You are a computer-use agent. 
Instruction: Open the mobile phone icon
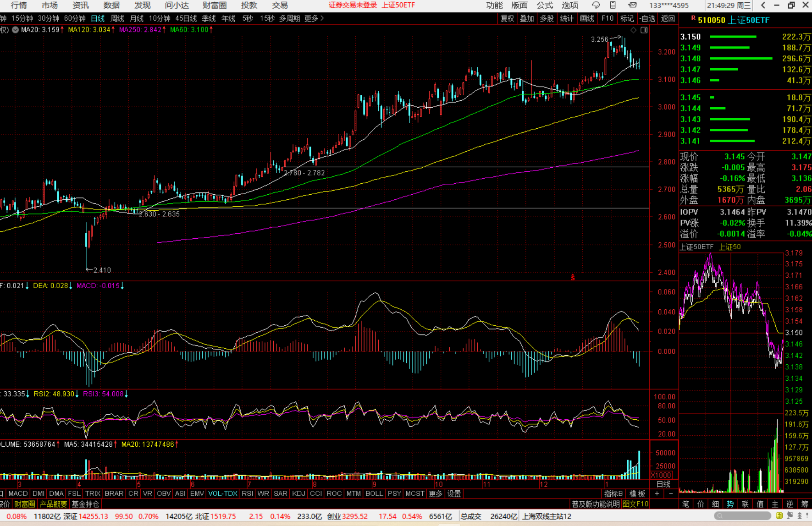[613, 5]
